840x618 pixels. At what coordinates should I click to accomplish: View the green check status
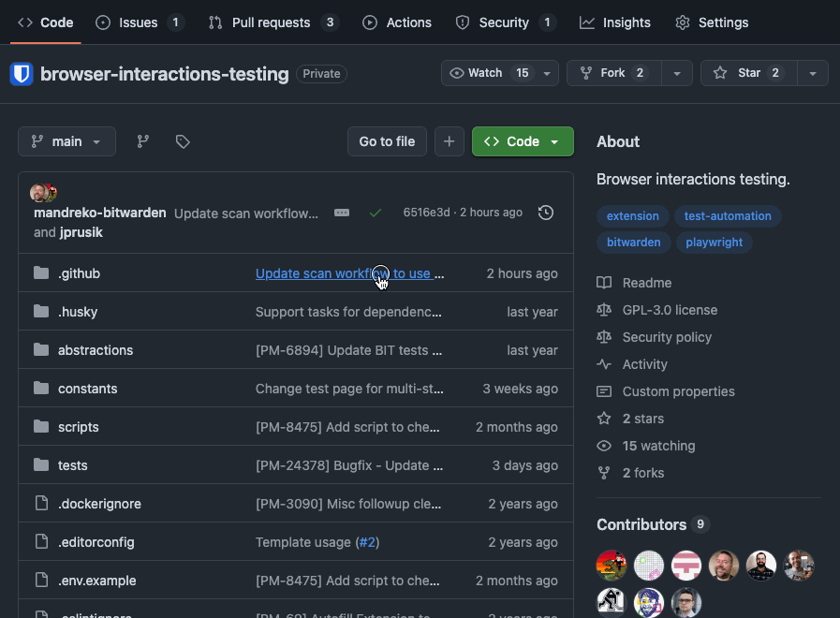tap(376, 213)
